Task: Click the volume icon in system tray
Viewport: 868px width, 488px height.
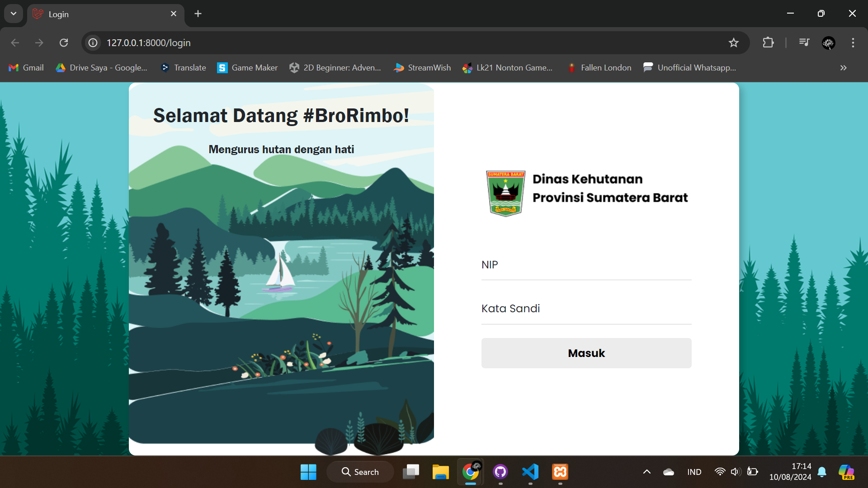Action: (x=735, y=471)
